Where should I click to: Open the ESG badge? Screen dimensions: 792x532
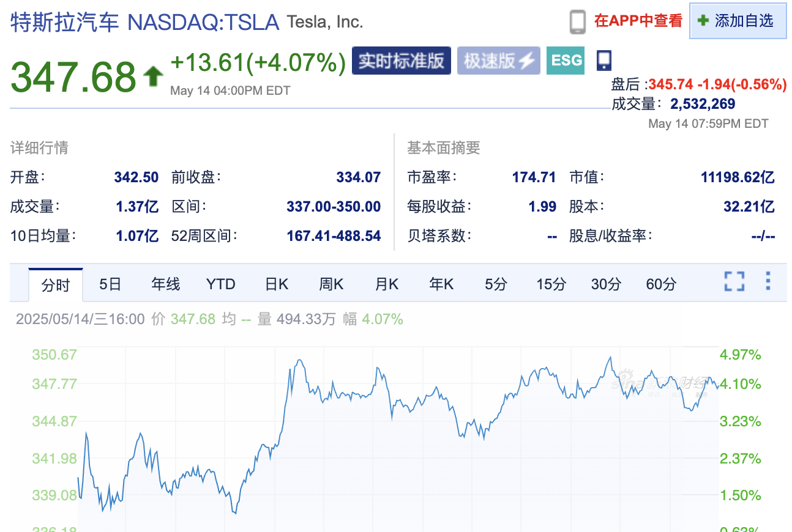[x=566, y=61]
